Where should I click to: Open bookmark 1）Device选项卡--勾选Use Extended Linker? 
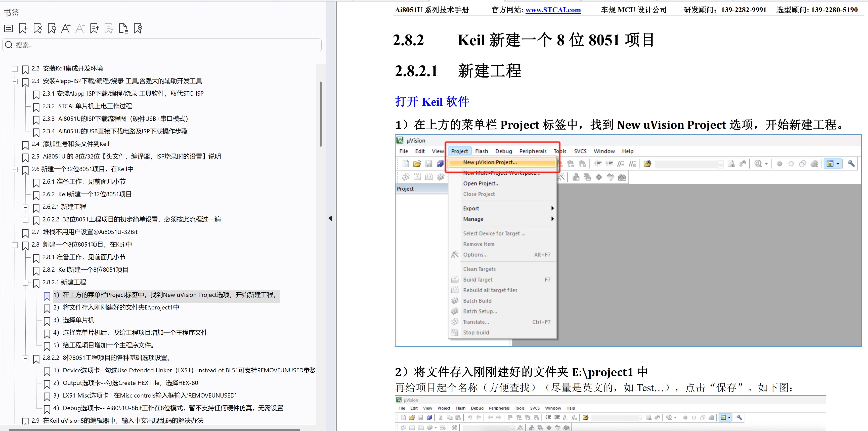[184, 370]
